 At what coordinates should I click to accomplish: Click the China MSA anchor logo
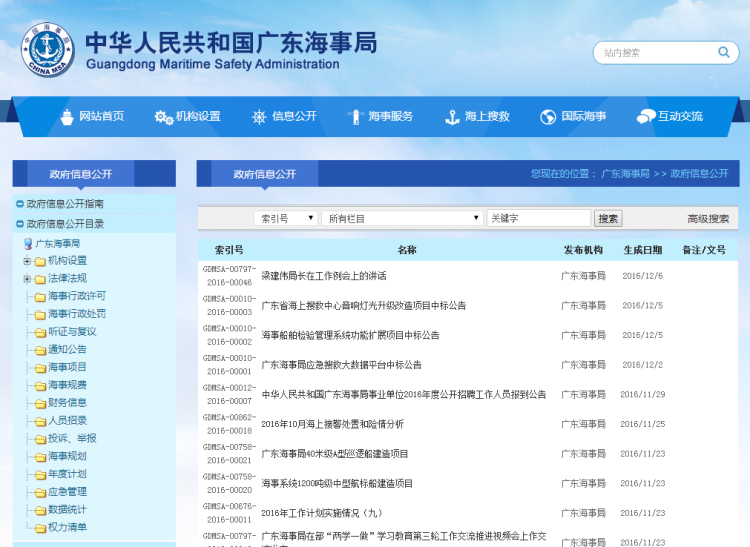[46, 49]
